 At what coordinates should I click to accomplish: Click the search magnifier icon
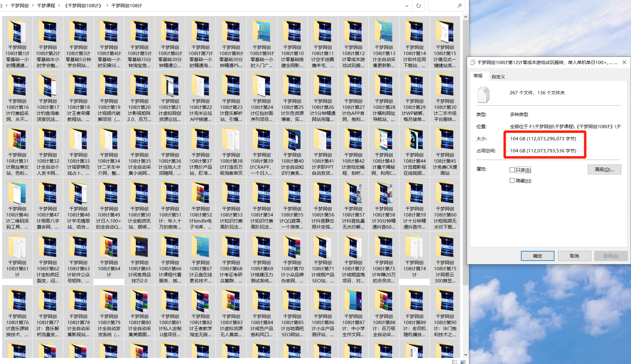pyautogui.click(x=459, y=6)
